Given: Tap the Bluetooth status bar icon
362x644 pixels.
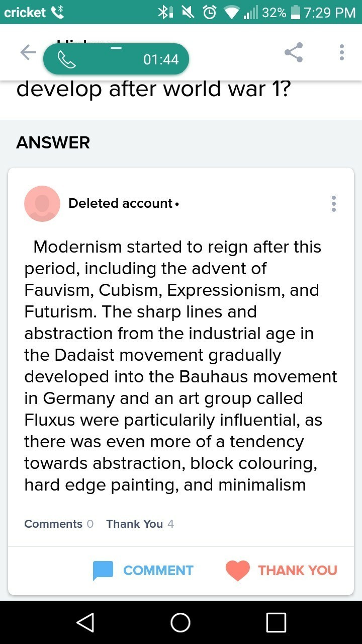Looking at the screenshot, I should click(x=165, y=12).
